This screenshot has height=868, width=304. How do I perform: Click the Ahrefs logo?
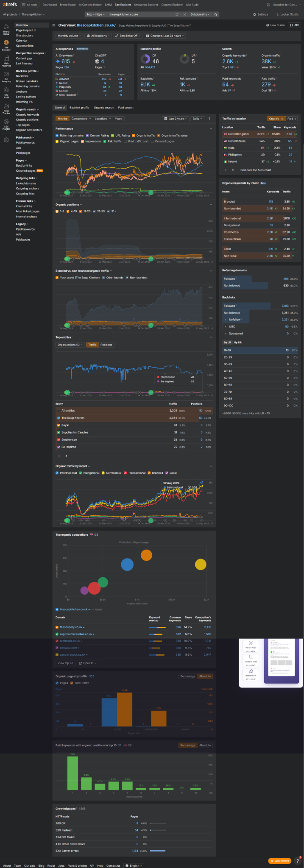pyautogui.click(x=10, y=5)
